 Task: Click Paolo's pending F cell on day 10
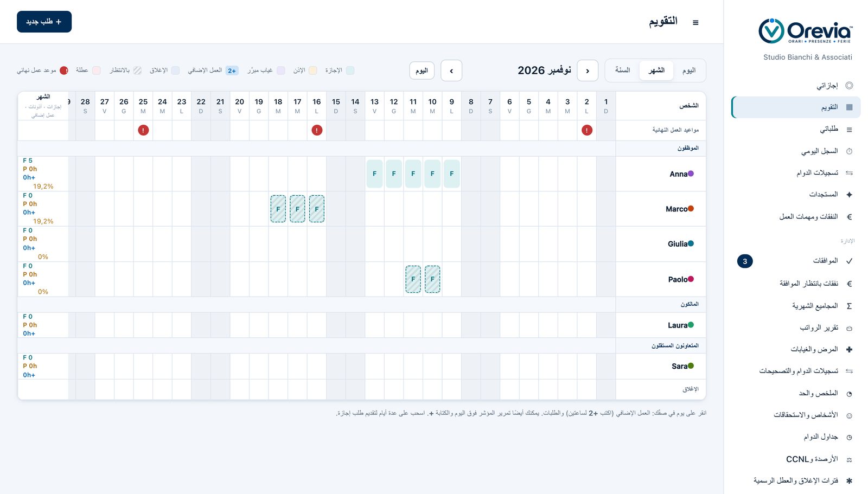click(432, 279)
